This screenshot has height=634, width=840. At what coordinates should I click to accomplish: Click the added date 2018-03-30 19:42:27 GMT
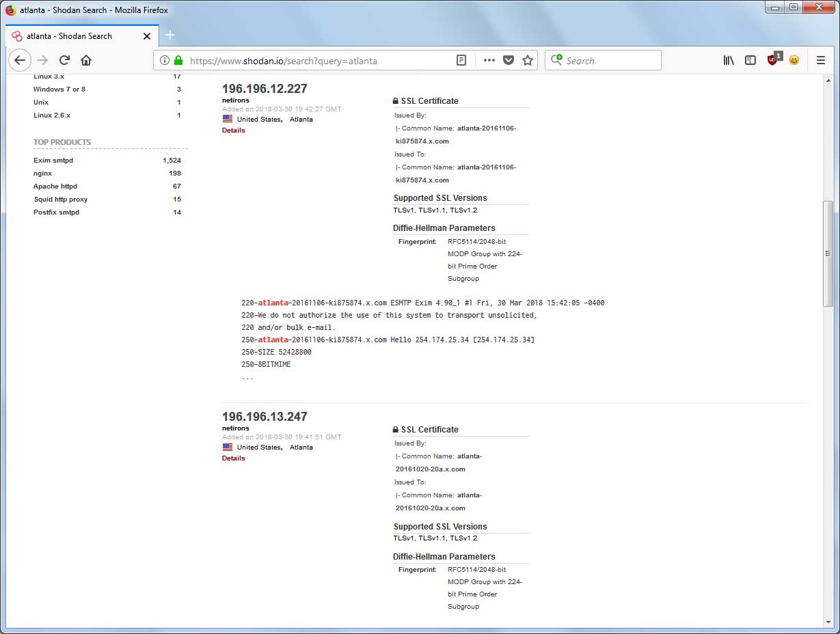pyautogui.click(x=282, y=109)
